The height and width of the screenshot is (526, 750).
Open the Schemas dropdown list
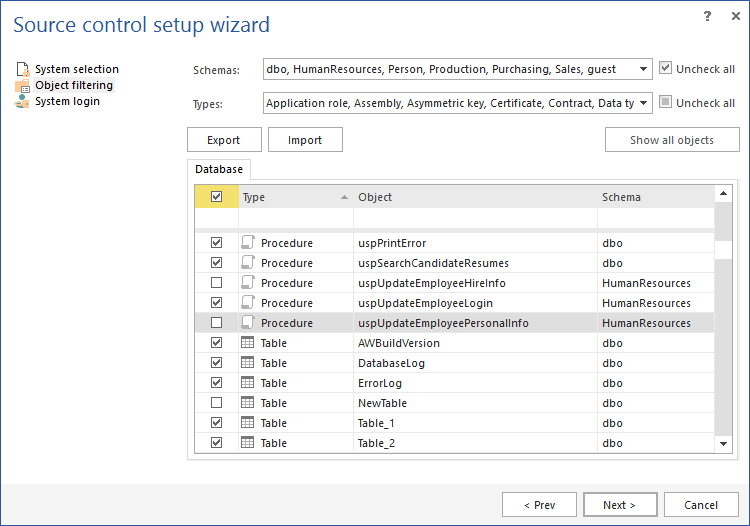click(644, 70)
